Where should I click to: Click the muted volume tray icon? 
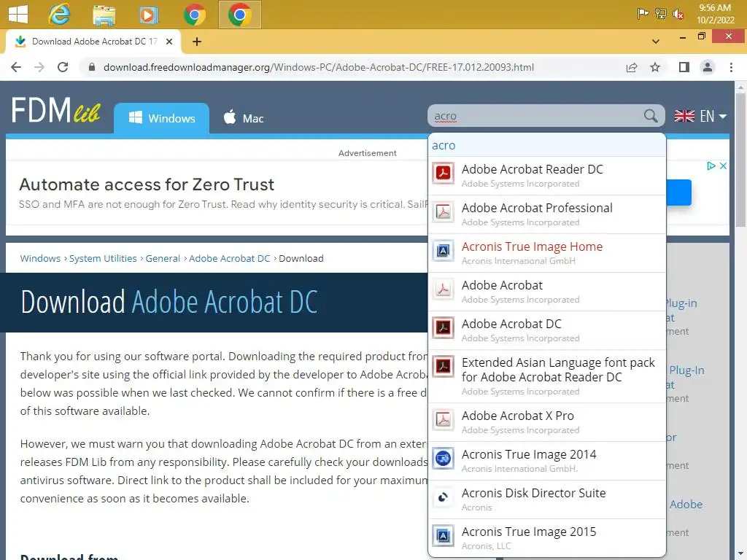coord(678,14)
